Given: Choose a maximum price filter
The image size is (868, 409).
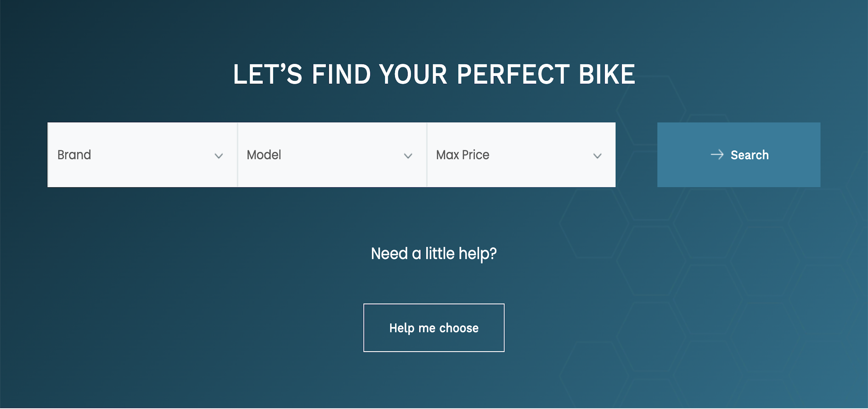Looking at the screenshot, I should 521,155.
